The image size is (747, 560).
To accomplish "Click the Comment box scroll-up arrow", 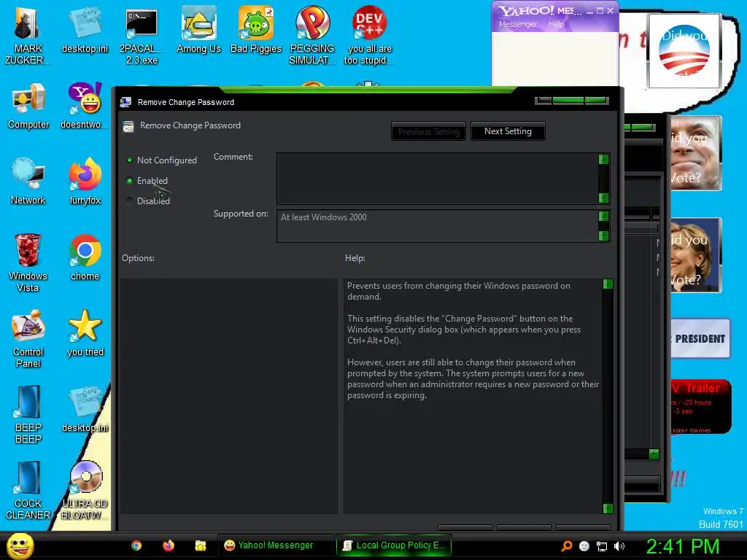I will (603, 159).
